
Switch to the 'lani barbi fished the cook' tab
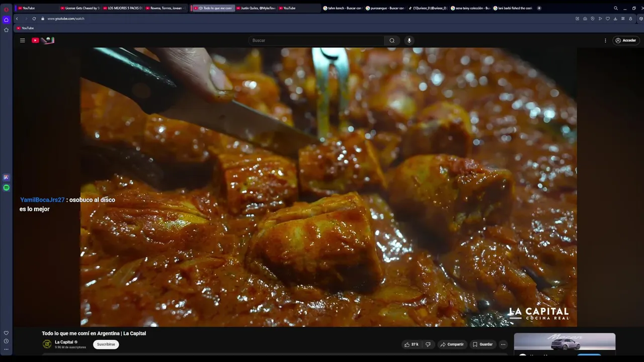pos(513,8)
